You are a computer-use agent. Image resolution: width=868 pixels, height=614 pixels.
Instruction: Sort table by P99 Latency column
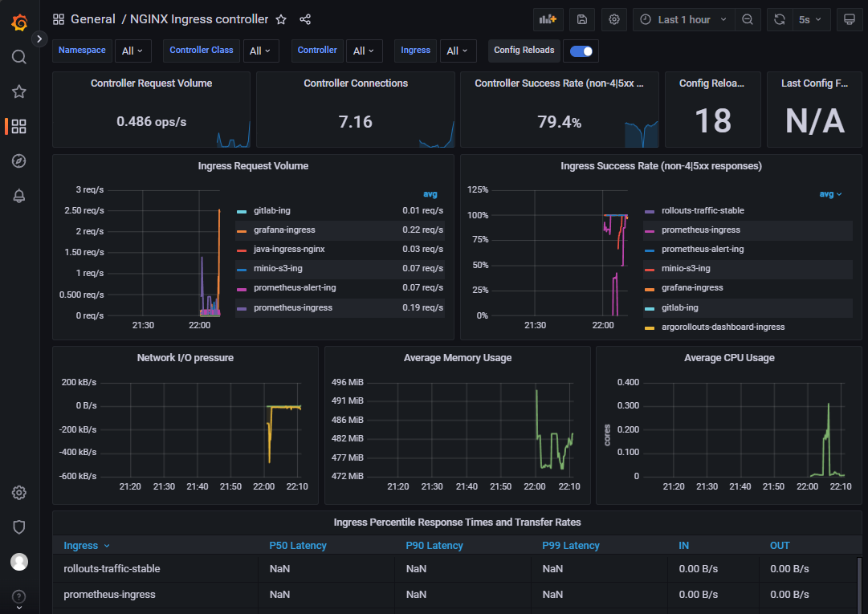[571, 546]
